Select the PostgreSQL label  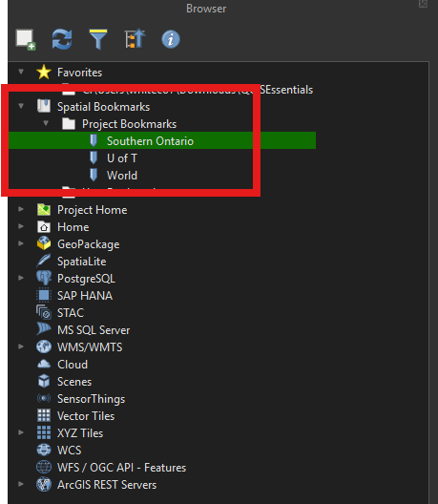pyautogui.click(x=86, y=279)
